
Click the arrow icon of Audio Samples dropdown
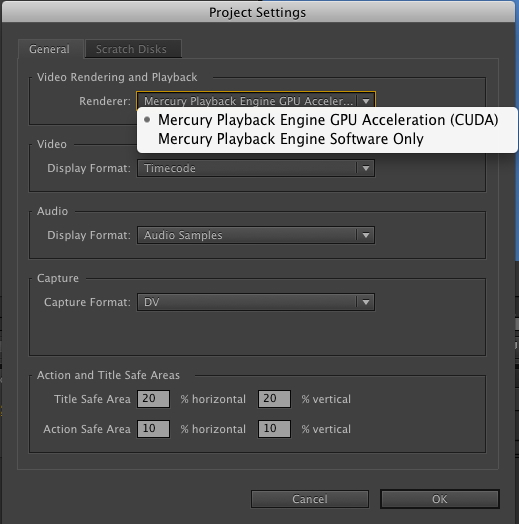click(366, 235)
